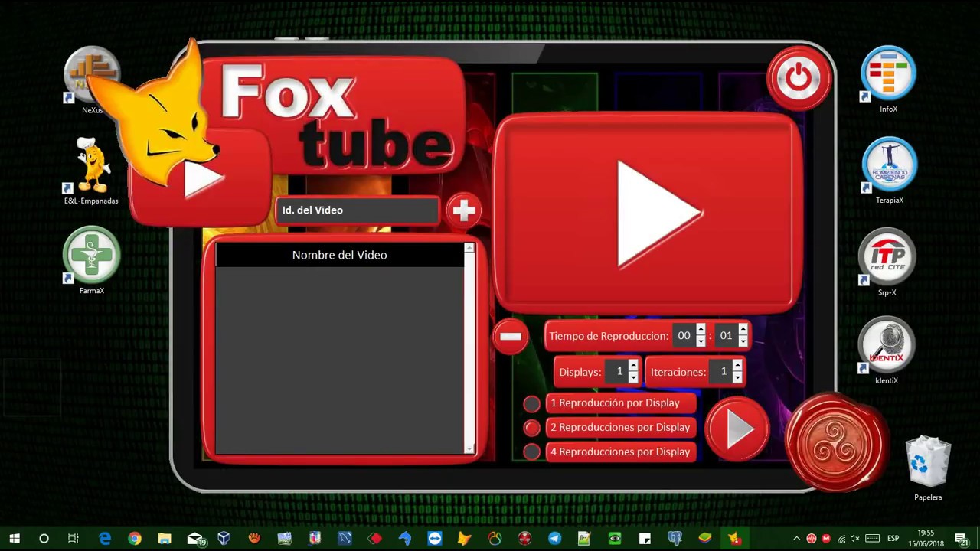
Task: Increase Tiempo de Reproduccion seconds value
Action: coord(743,330)
